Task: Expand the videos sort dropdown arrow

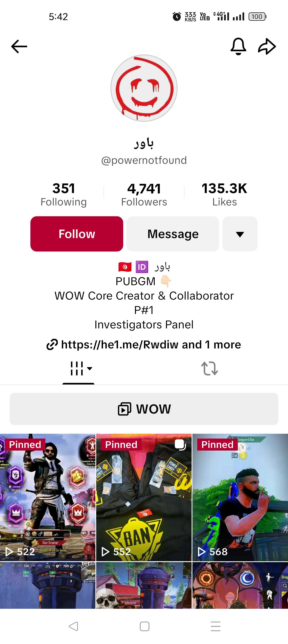Action: [89, 368]
